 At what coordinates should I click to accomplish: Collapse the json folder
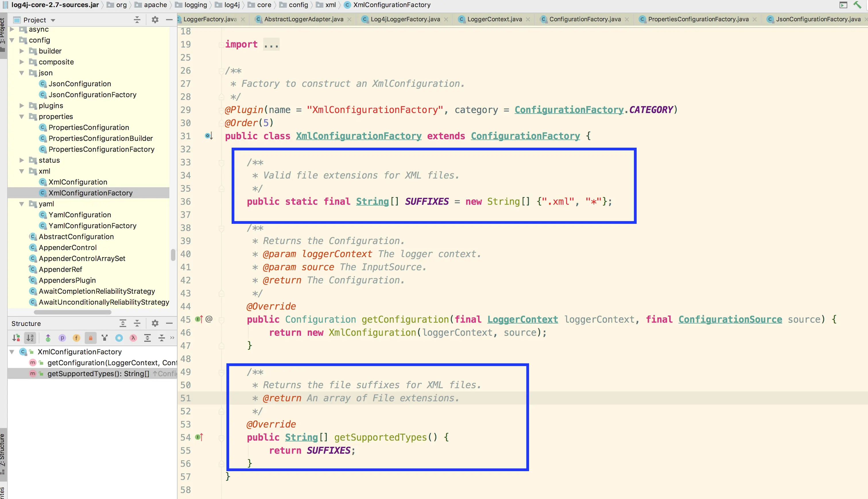(22, 73)
